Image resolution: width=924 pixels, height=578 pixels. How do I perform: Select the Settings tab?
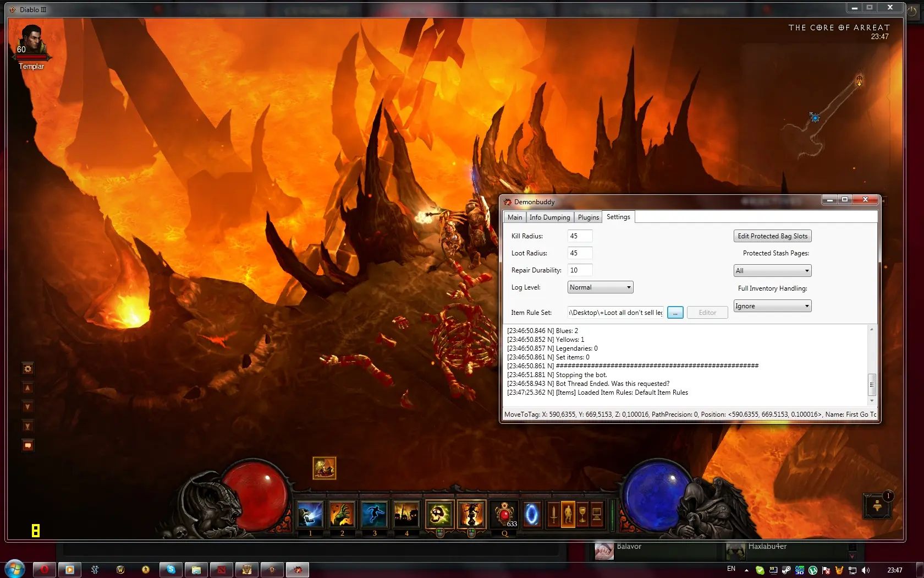click(618, 217)
